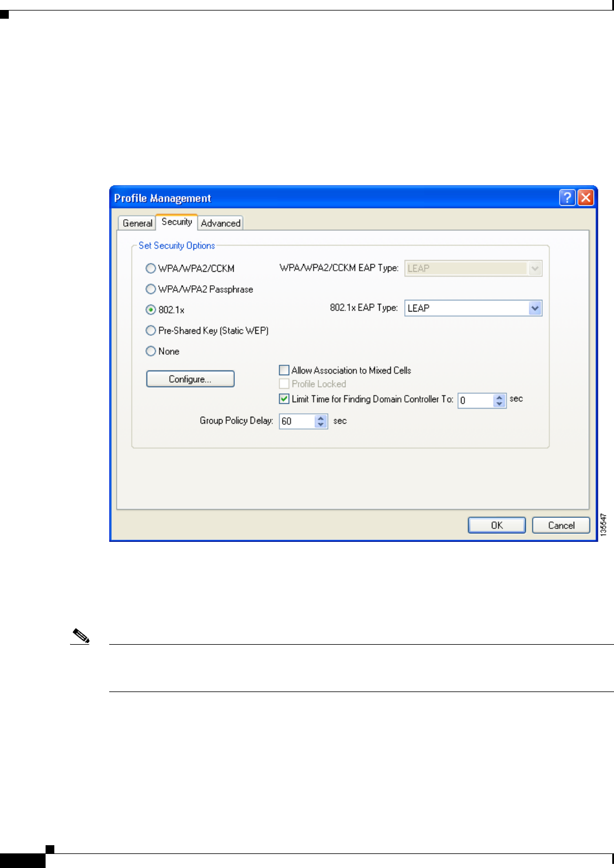Click the WPA/WPA2/CCKM EAP Type label
The height and width of the screenshot is (868, 614).
[x=339, y=268]
